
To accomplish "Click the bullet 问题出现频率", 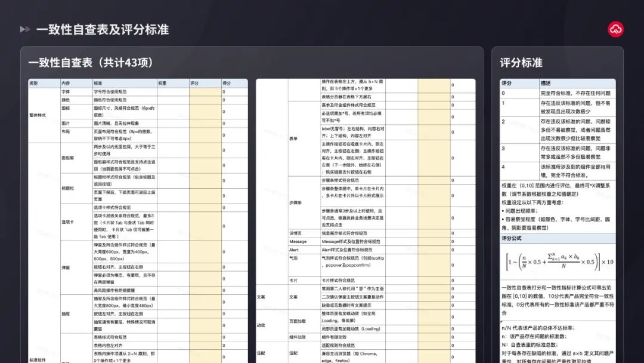I will coord(519,211).
